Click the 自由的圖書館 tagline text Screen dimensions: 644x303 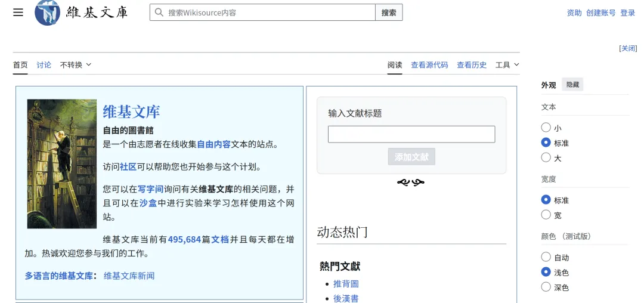tap(128, 131)
